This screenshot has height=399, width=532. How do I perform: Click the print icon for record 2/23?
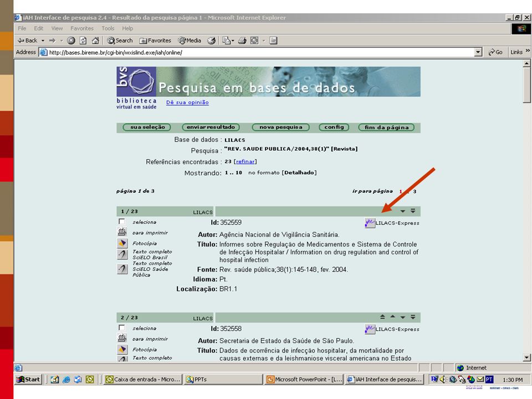(122, 338)
